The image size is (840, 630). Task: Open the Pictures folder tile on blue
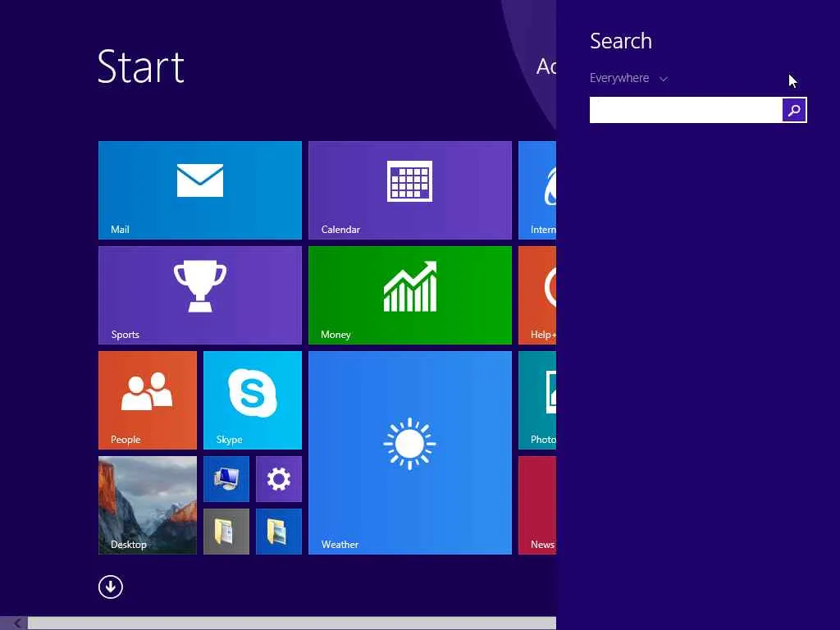(279, 532)
